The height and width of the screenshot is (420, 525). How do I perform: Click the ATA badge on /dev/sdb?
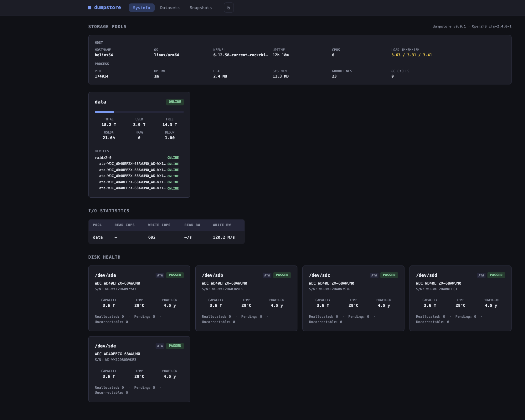(x=267, y=275)
